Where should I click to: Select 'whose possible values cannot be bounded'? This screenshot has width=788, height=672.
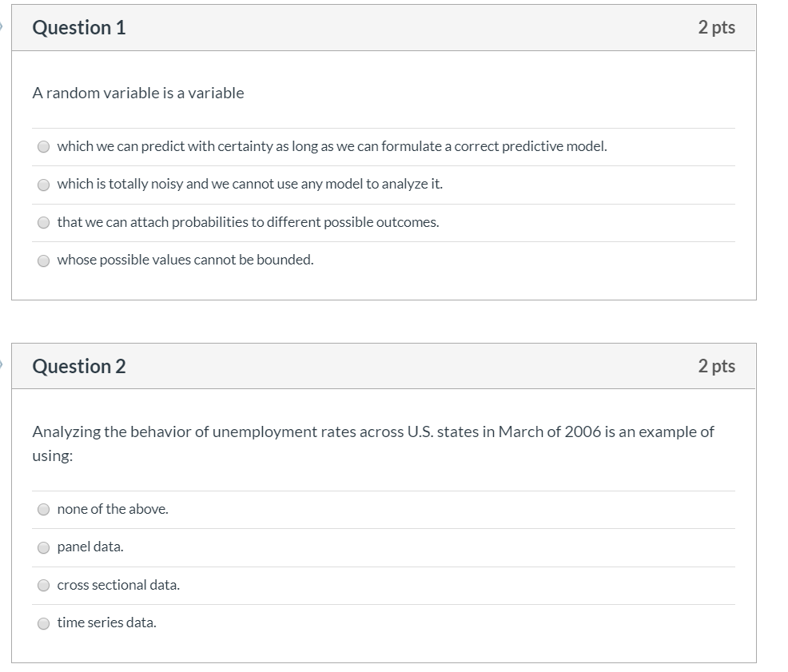tap(44, 260)
